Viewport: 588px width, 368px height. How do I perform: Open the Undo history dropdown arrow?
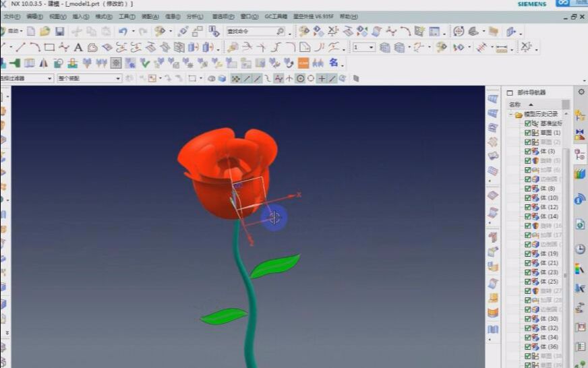point(133,32)
